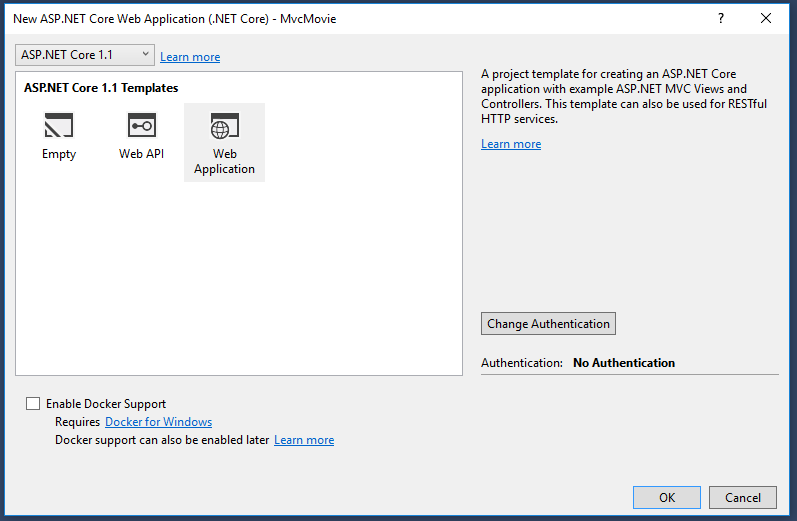The height and width of the screenshot is (521, 797).
Task: Confirm the dialog with OK
Action: (x=667, y=497)
